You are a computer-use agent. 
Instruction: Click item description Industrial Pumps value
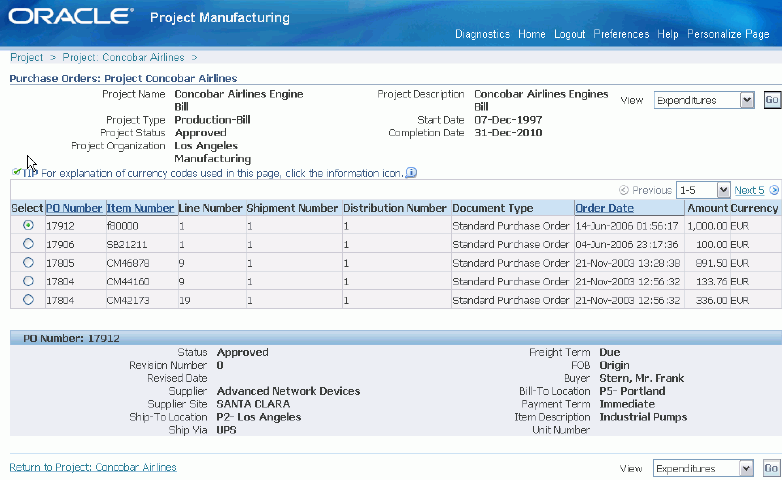[643, 417]
